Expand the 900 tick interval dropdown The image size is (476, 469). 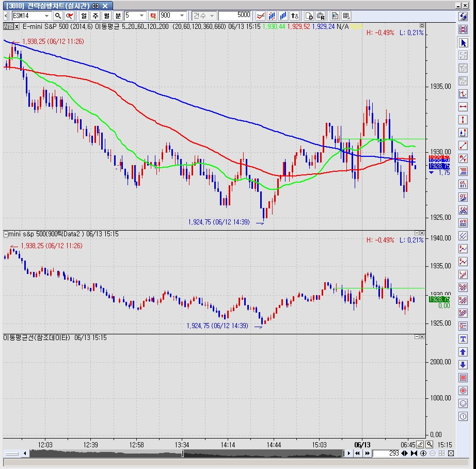pyautogui.click(x=182, y=15)
